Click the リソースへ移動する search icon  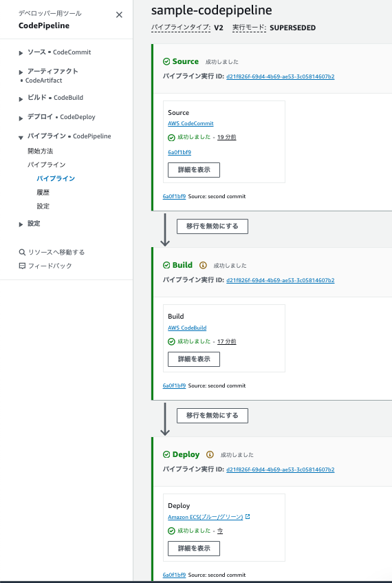coord(22,252)
